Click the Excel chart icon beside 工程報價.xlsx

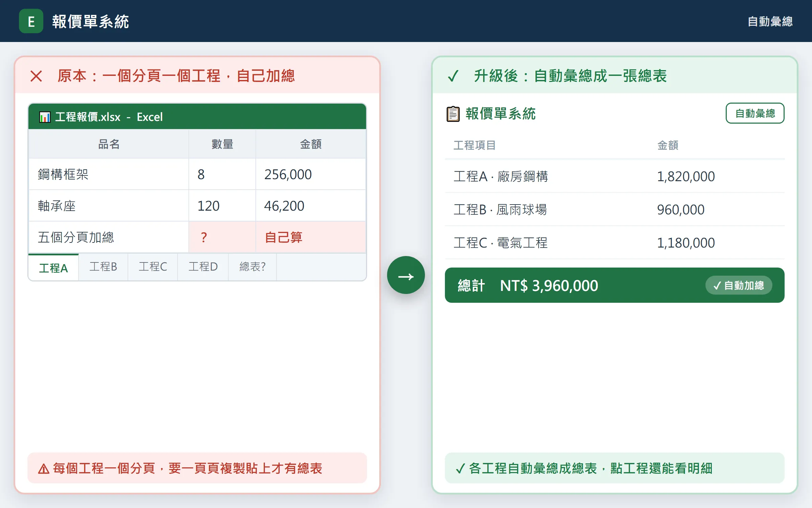tap(45, 117)
